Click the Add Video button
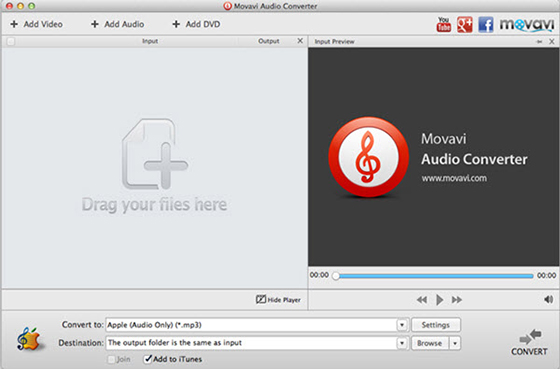Image resolution: width=560 pixels, height=369 pixels. (x=36, y=24)
